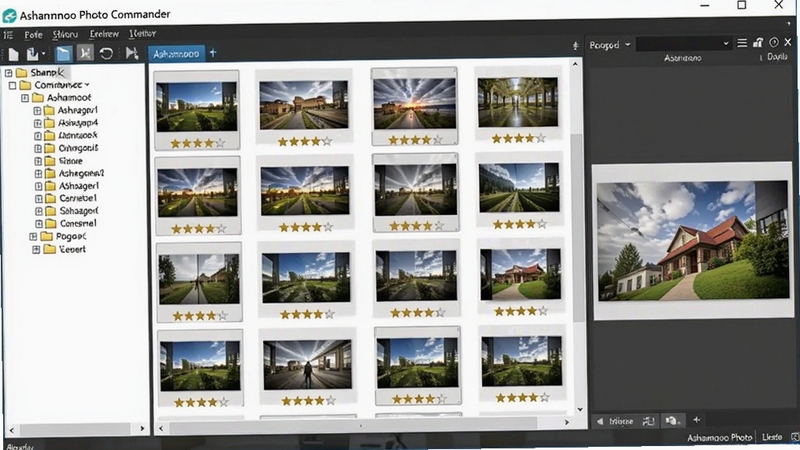Toggle the fullscreen expand arrows icon

[85, 53]
